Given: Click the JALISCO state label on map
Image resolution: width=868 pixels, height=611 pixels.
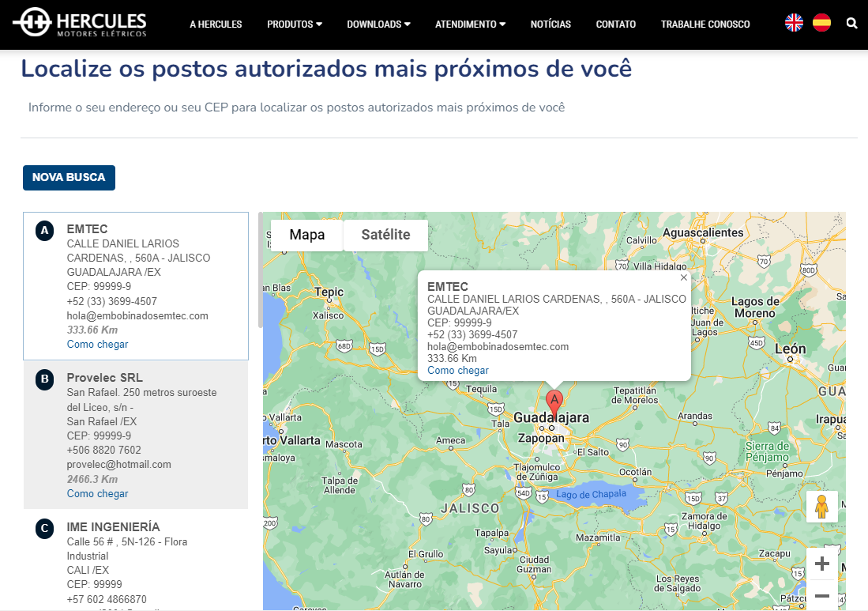Looking at the screenshot, I should point(470,508).
